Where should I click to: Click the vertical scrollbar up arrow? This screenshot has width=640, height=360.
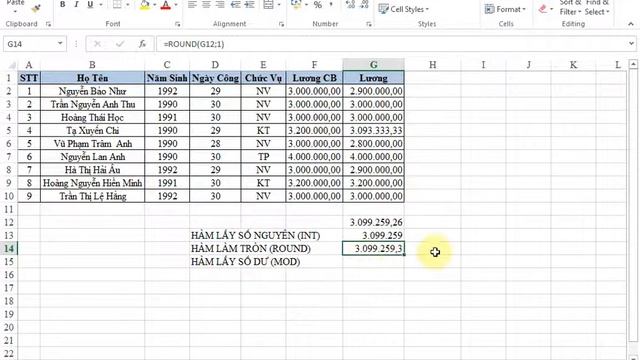(x=633, y=64)
